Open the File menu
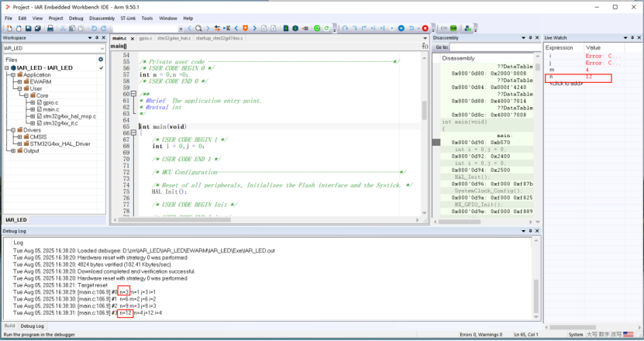644x341 pixels. [x=9, y=19]
